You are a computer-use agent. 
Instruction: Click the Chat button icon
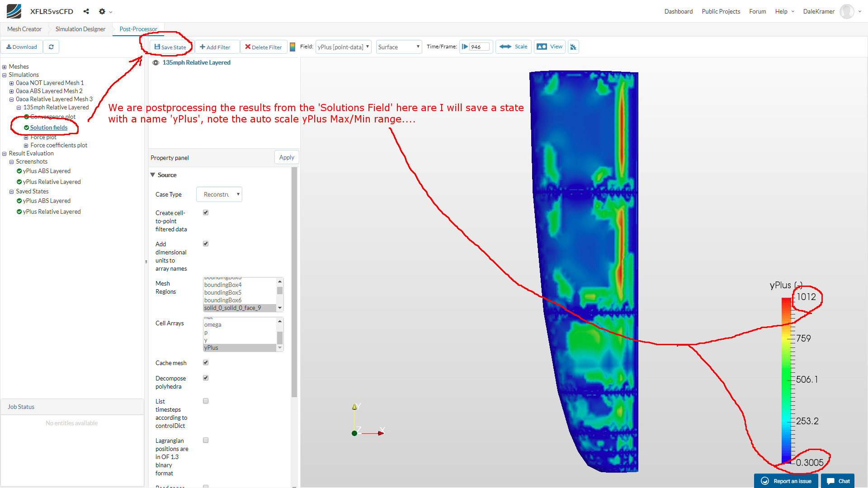tap(830, 481)
